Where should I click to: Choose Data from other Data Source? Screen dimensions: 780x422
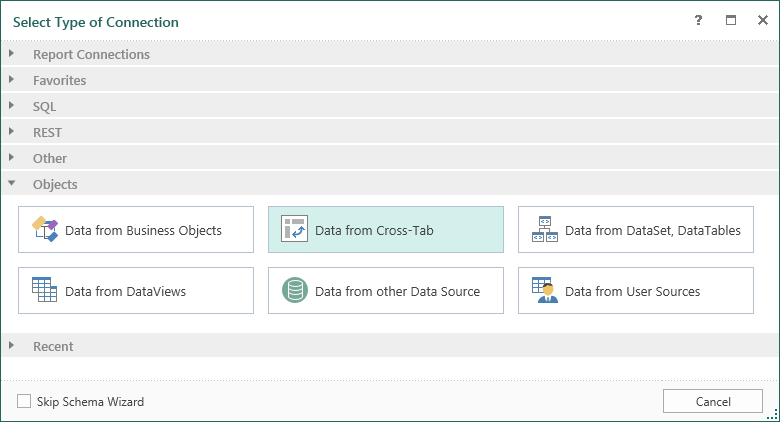[x=397, y=291]
